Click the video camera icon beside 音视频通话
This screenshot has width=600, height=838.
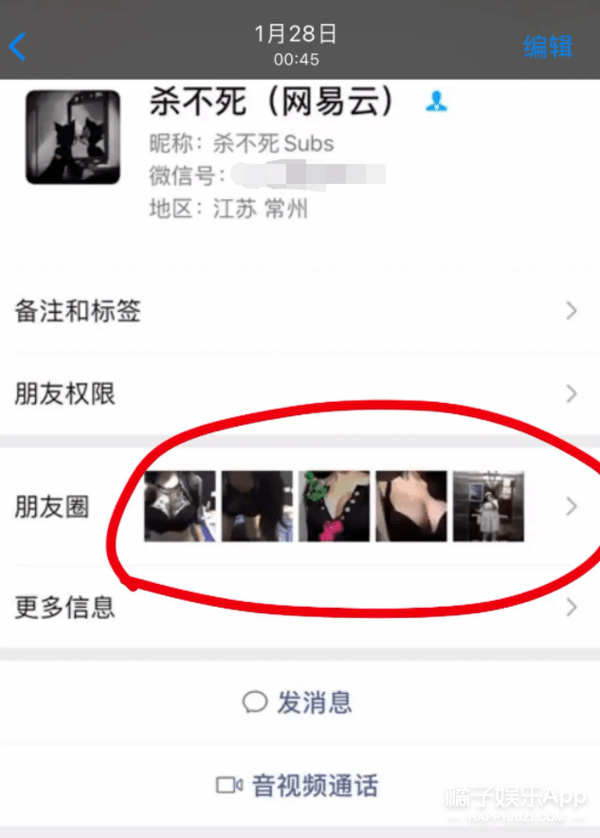(229, 785)
